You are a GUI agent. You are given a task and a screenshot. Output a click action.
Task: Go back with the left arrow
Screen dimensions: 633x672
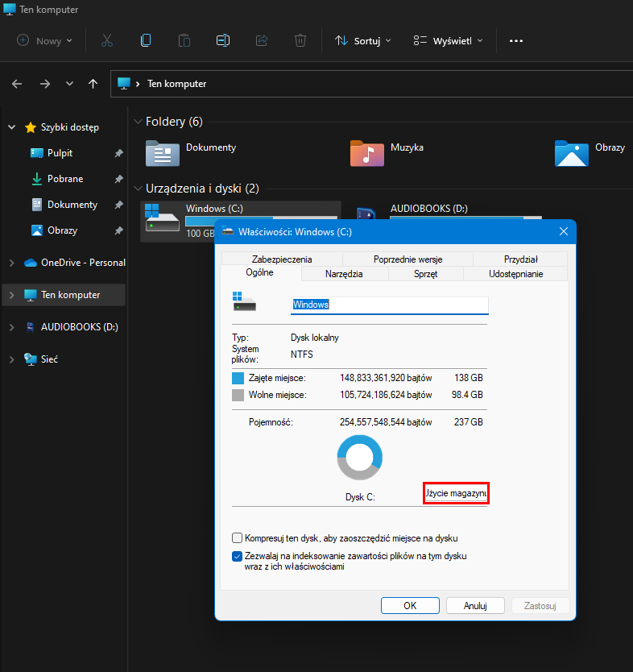point(17,84)
